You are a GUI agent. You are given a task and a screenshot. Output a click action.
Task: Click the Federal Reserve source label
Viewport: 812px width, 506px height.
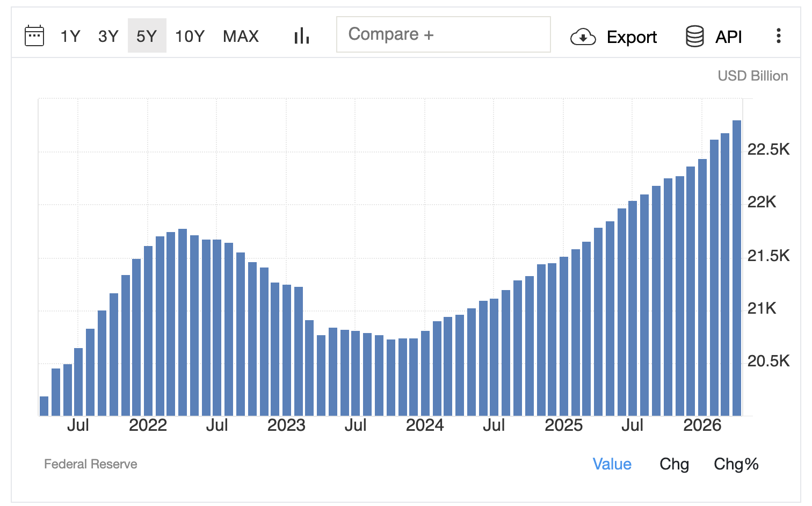pos(91,464)
